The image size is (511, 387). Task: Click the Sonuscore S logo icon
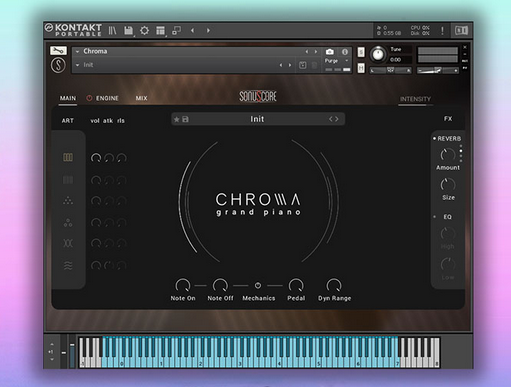point(58,65)
